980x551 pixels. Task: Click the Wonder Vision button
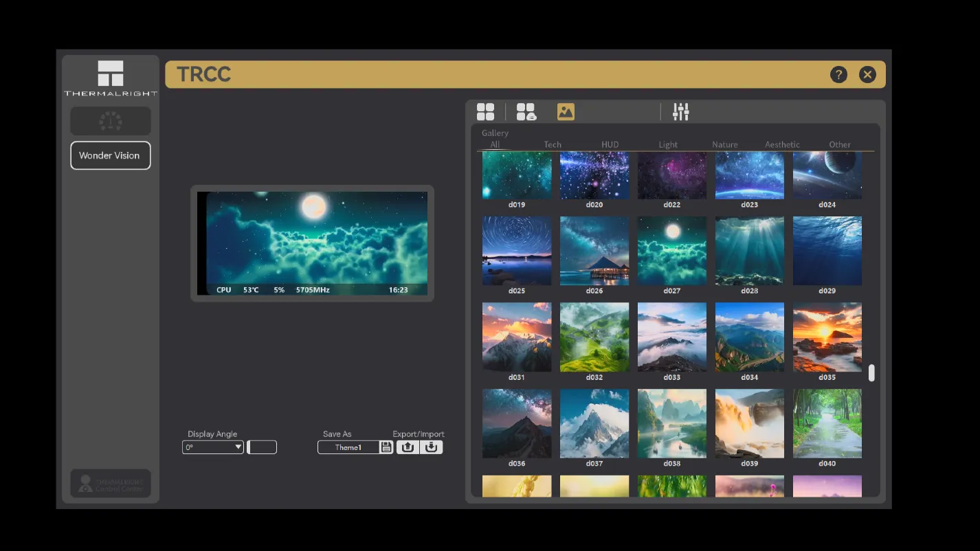pos(111,155)
